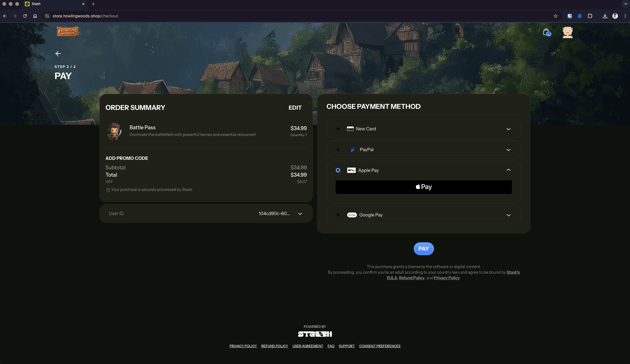The width and height of the screenshot is (630, 364).
Task: Click the Howling Woods logo
Action: pos(67,31)
